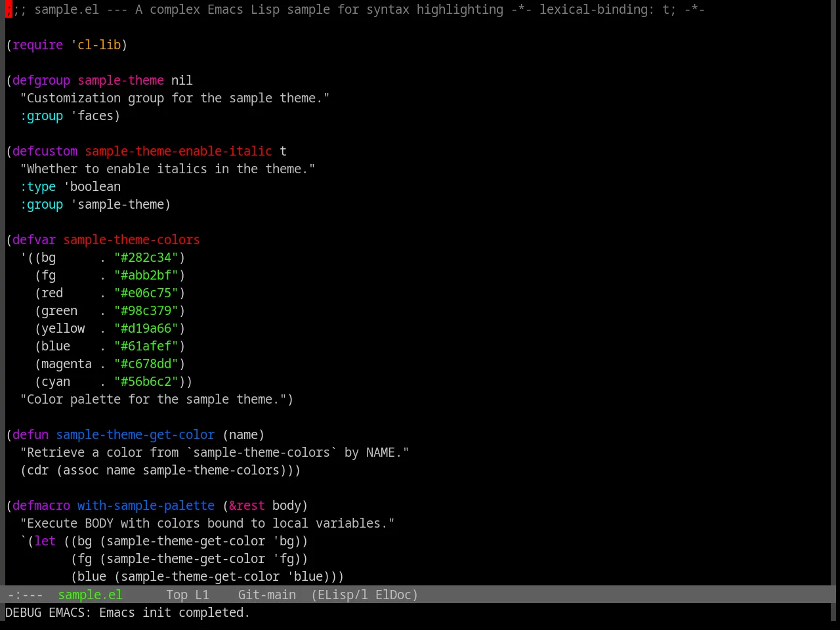The width and height of the screenshot is (840, 630).
Task: Click the docstring "Customization group for the sample theme."
Action: tap(175, 98)
